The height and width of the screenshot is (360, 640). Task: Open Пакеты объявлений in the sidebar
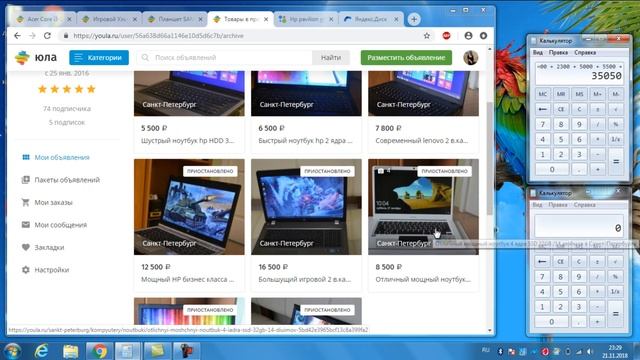[x=67, y=180]
